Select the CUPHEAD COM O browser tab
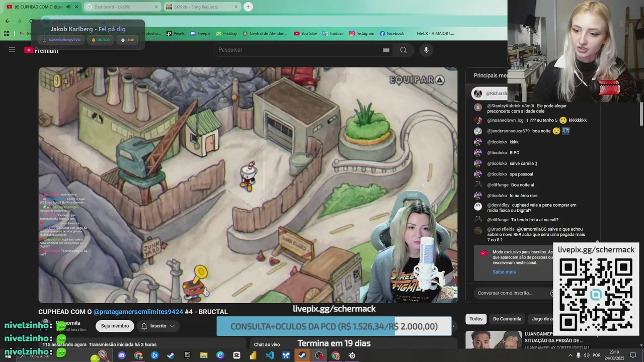This screenshot has height=362, width=644. [x=41, y=7]
